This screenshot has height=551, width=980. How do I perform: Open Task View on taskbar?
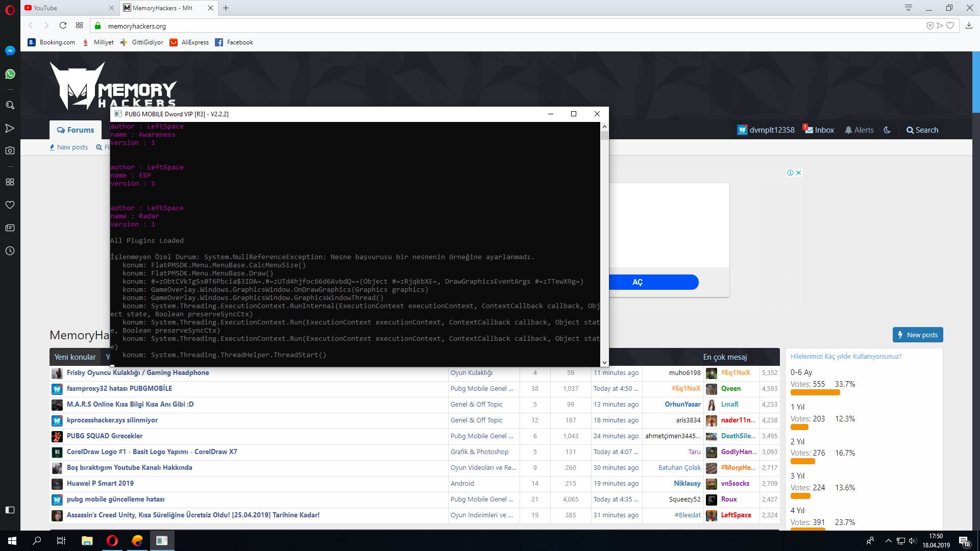(x=61, y=541)
